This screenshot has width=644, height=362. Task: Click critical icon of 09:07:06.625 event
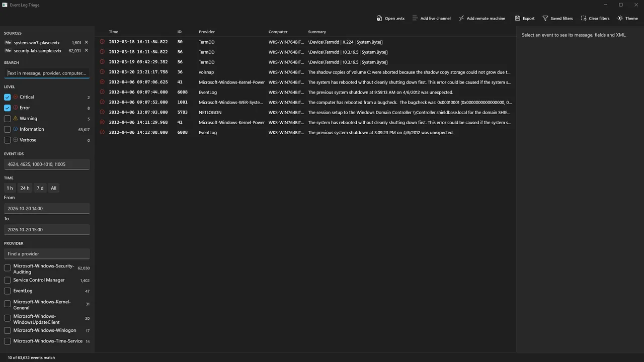(102, 82)
